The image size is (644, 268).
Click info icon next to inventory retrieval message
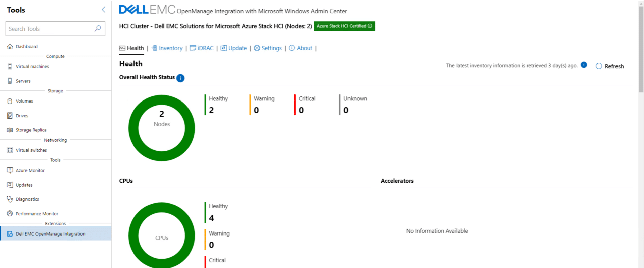tap(584, 65)
